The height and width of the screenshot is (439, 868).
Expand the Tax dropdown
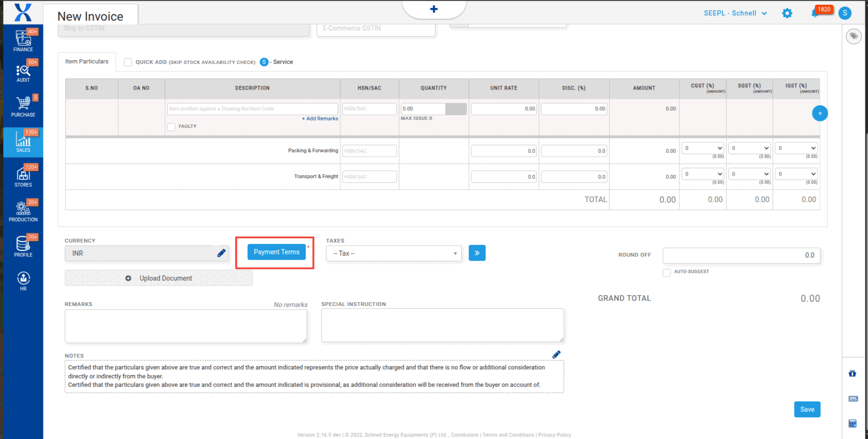(x=394, y=254)
